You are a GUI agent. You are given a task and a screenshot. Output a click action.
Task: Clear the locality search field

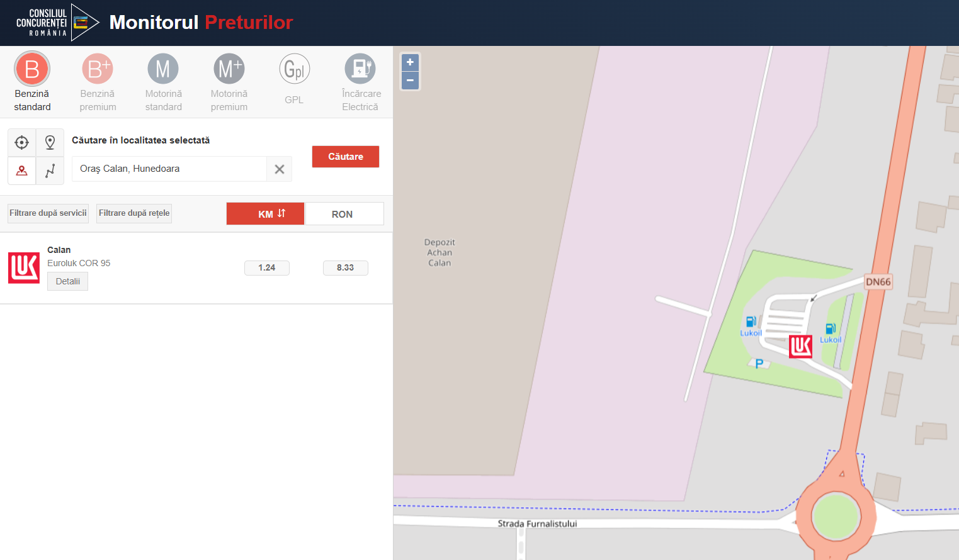280,169
